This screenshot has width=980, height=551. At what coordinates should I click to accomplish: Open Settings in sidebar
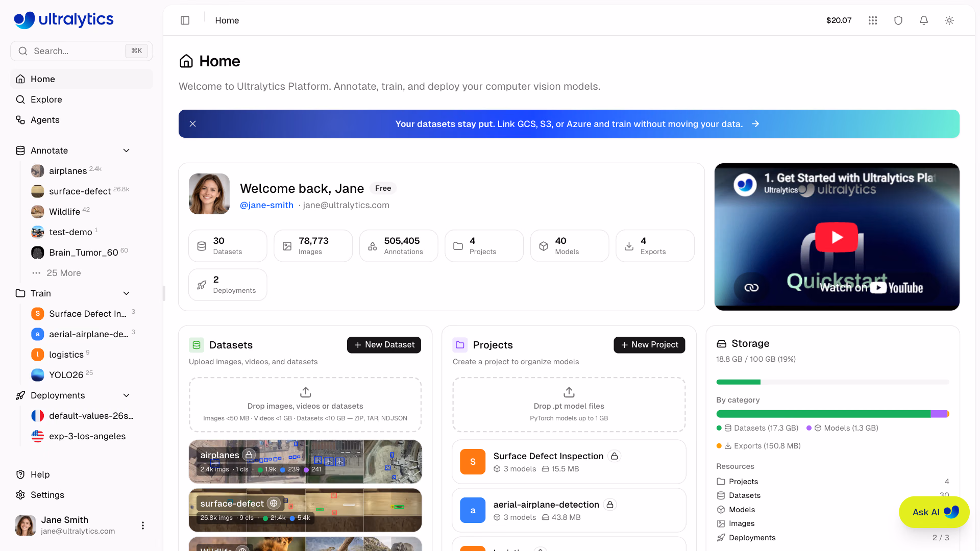[82, 495]
